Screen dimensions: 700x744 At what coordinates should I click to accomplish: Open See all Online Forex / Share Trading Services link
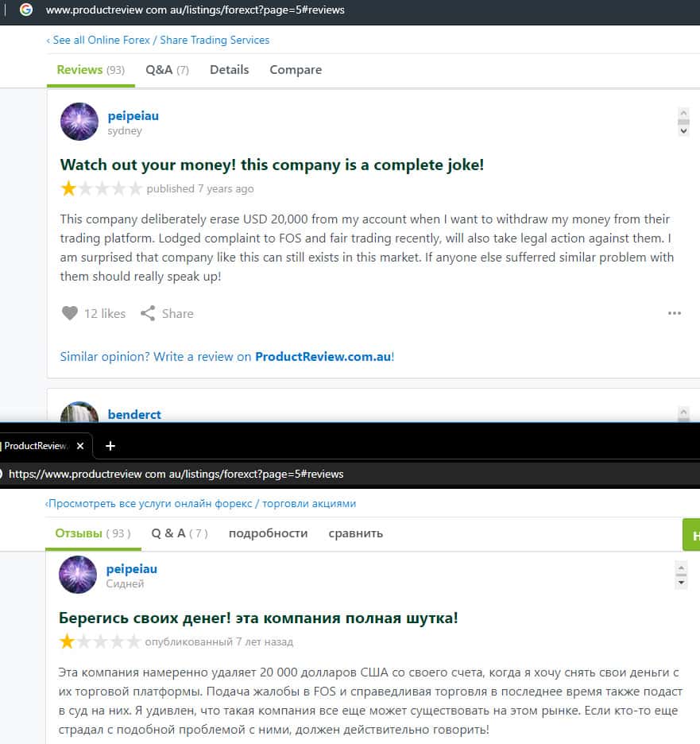[158, 41]
